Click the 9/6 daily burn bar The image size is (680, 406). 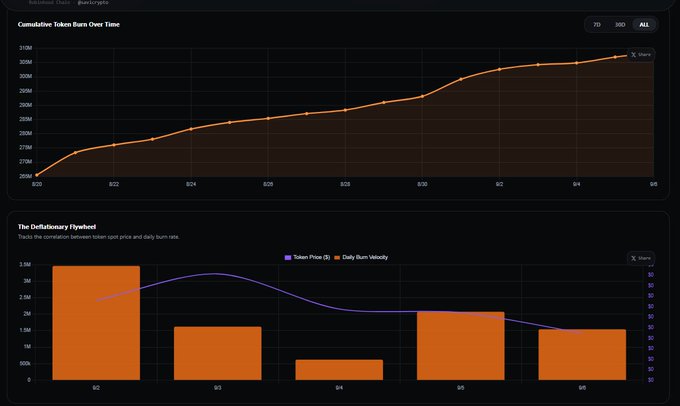(x=582, y=354)
